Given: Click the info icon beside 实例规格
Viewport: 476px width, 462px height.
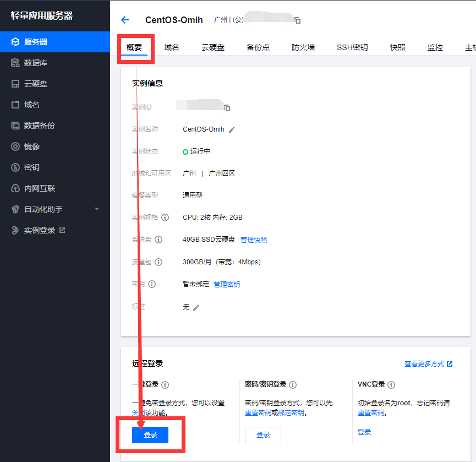Looking at the screenshot, I should click(x=165, y=218).
